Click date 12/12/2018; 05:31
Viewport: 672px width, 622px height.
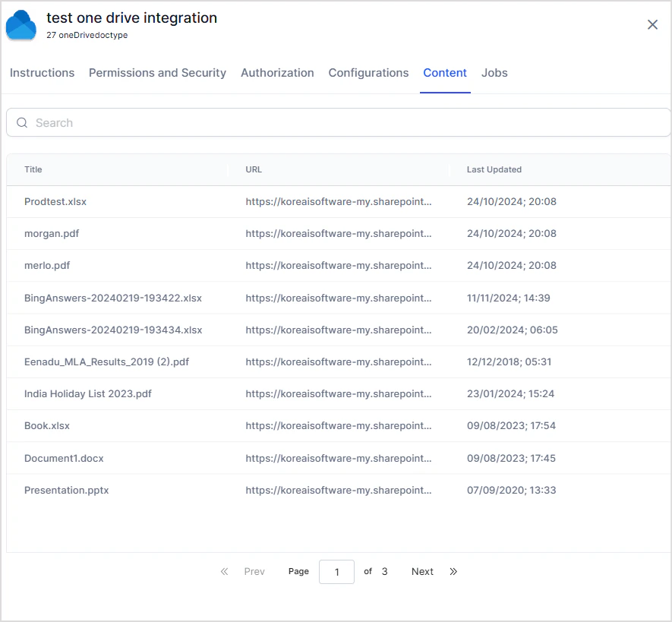pyautogui.click(x=510, y=362)
